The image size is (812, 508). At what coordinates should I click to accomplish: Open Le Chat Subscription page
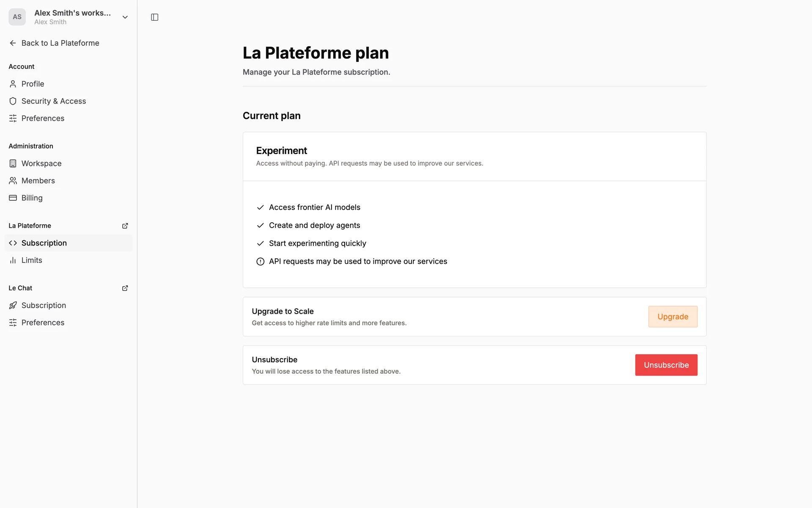[44, 305]
